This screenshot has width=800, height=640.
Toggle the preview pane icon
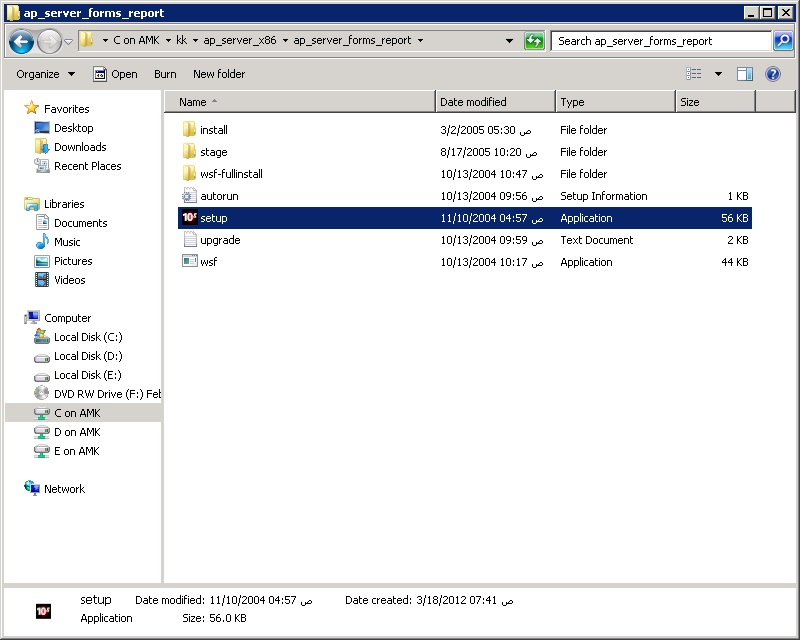pos(745,74)
